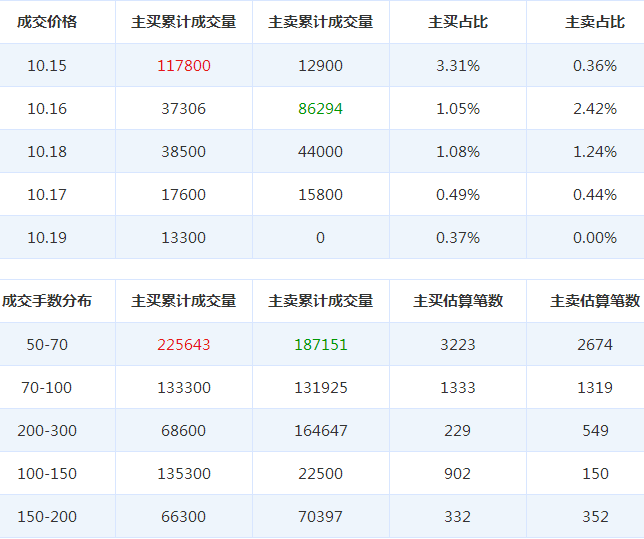Select the 200-300 range cell
The height and width of the screenshot is (539, 644).
tap(47, 431)
